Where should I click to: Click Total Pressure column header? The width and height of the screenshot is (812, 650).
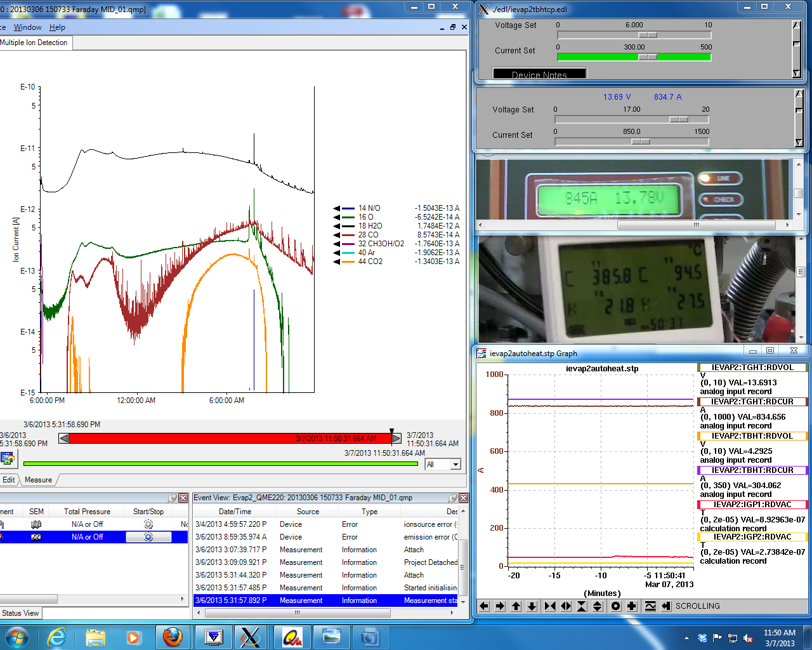(87, 512)
